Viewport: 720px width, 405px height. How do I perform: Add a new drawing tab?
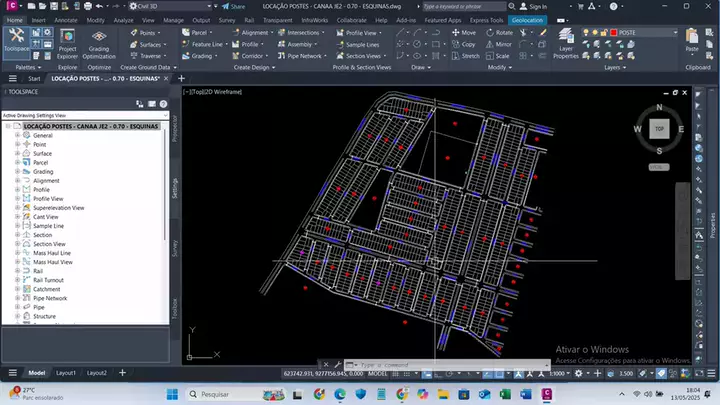pos(181,79)
